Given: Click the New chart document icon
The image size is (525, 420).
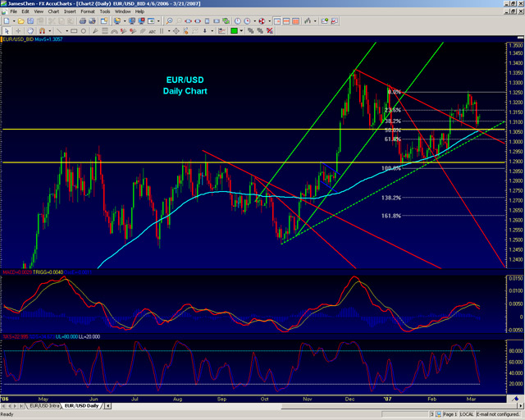Looking at the screenshot, I should click(x=6, y=21).
